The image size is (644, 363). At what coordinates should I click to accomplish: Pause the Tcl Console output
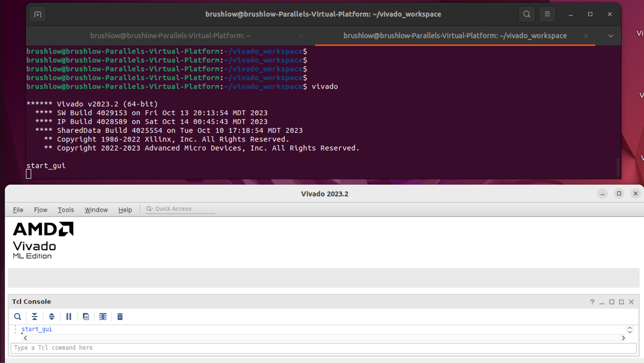(x=68, y=317)
